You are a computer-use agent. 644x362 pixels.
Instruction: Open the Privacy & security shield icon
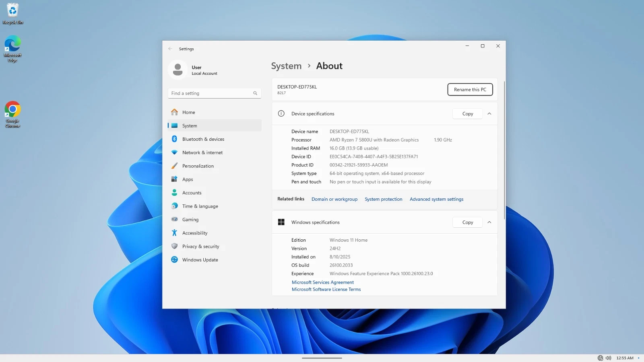[x=174, y=247]
